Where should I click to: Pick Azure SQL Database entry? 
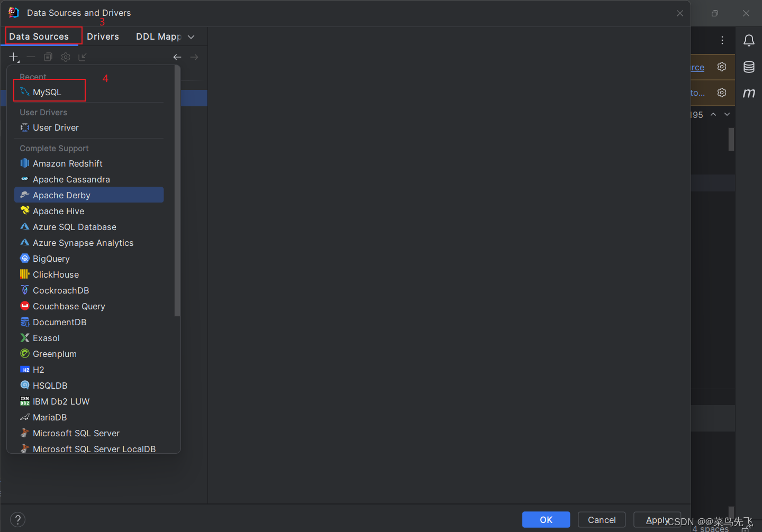(89, 227)
